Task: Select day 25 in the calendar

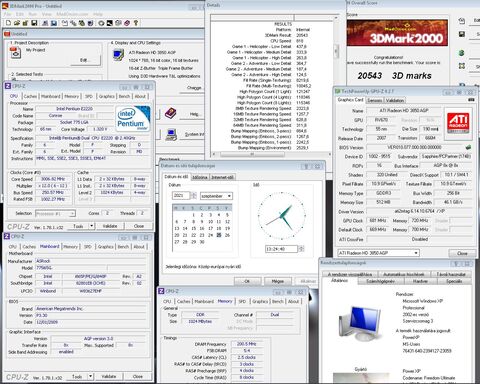Action: click(x=219, y=235)
